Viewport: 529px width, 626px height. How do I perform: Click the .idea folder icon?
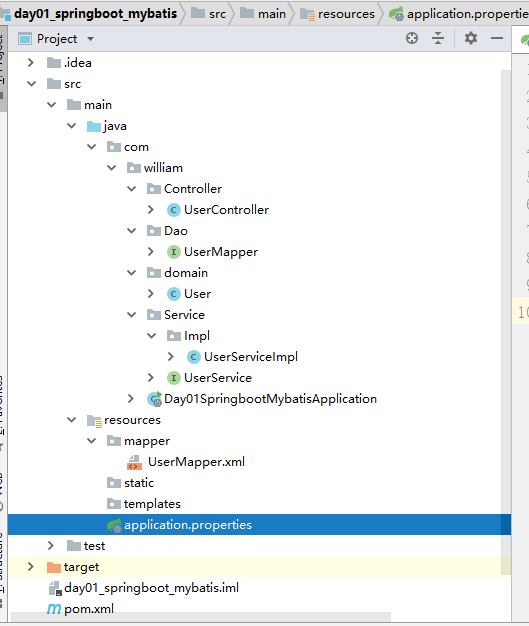[54, 63]
